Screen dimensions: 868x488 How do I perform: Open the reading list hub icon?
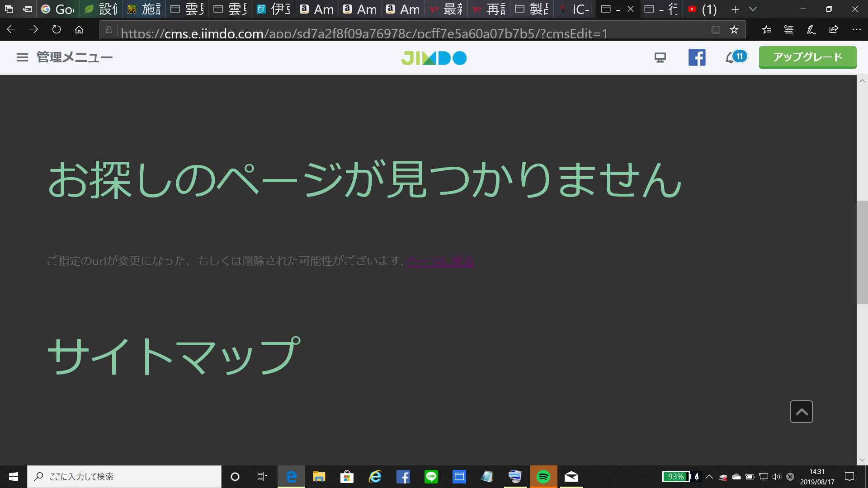point(789,30)
